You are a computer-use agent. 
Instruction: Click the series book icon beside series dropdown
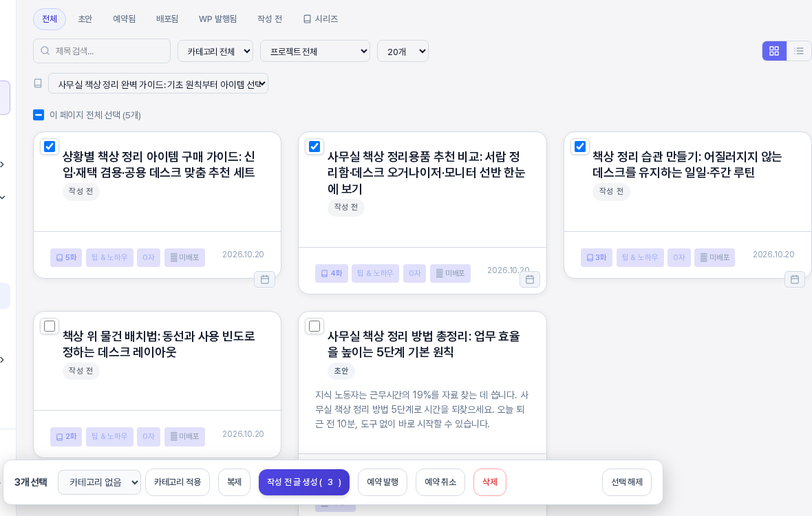pyautogui.click(x=38, y=83)
